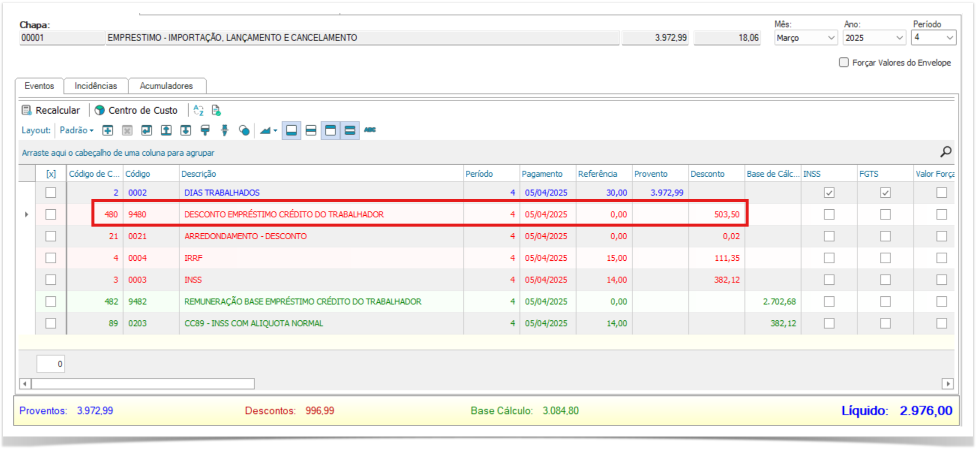Image resolution: width=980 pixels, height=451 pixels.
Task: Click the Líquido total 2.976,00
Action: [x=926, y=410]
